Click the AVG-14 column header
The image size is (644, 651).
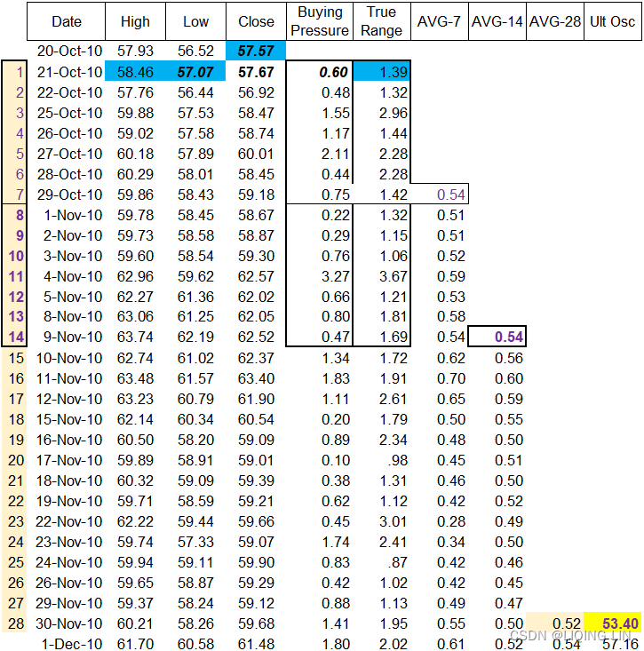click(x=497, y=21)
